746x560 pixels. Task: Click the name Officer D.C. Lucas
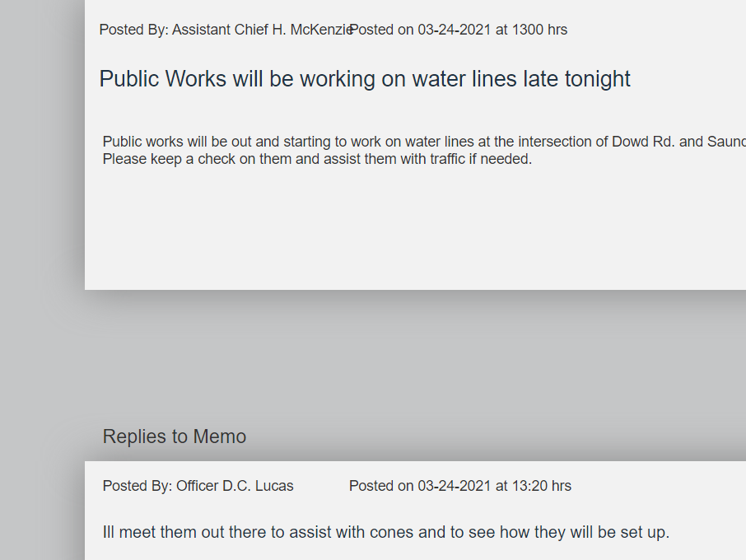(235, 486)
